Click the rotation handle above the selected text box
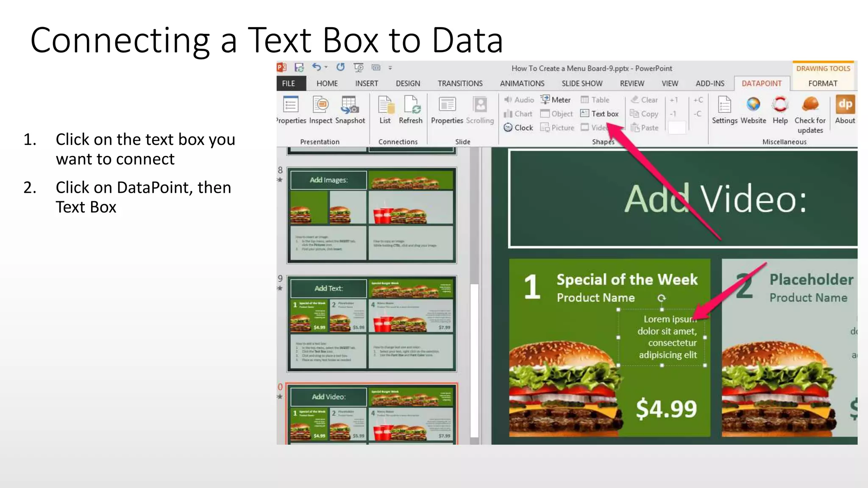Screen dimensions: 868x488 click(662, 298)
